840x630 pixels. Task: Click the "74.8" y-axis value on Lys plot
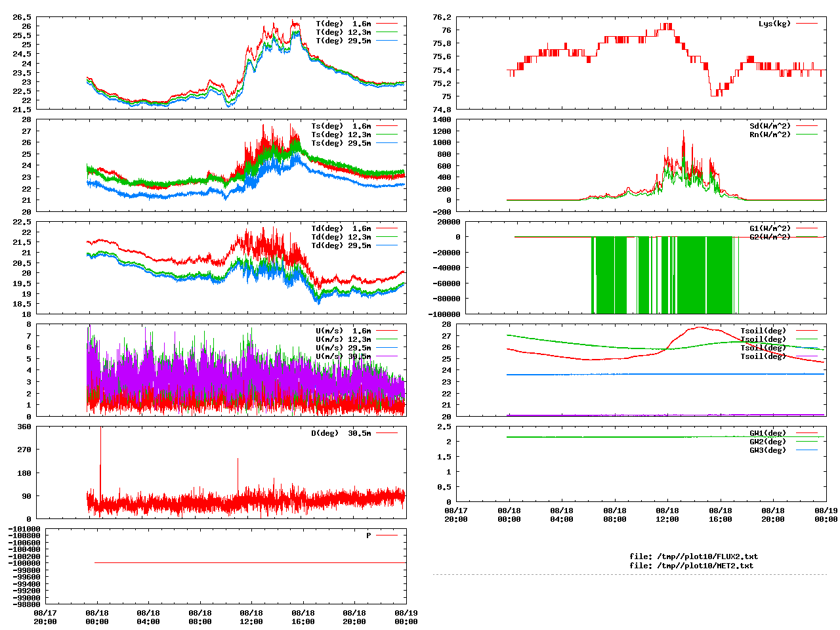[x=442, y=110]
